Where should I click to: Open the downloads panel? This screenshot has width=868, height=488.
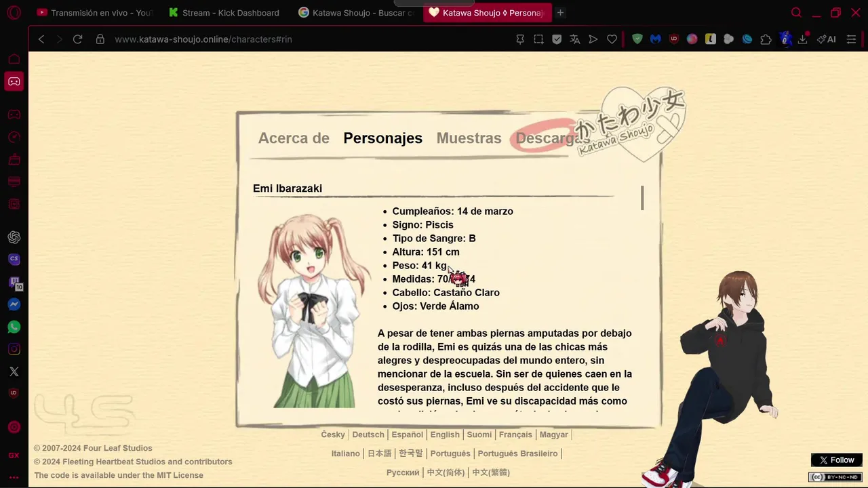(x=803, y=39)
